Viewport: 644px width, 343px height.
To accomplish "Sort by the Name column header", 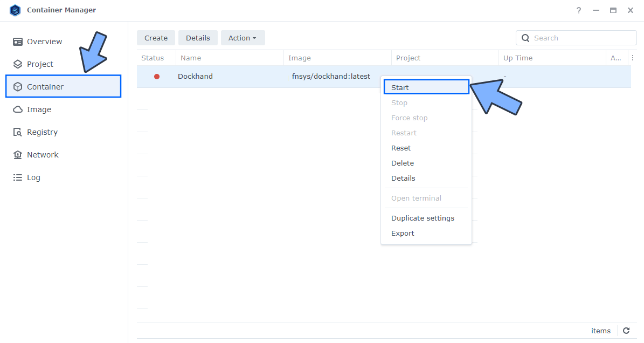I will (x=192, y=58).
